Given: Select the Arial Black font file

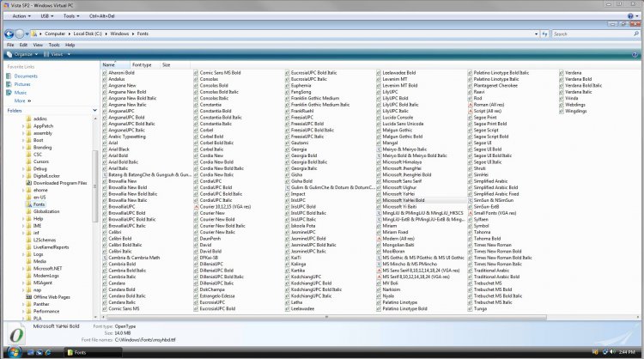Looking at the screenshot, I should (119, 155).
